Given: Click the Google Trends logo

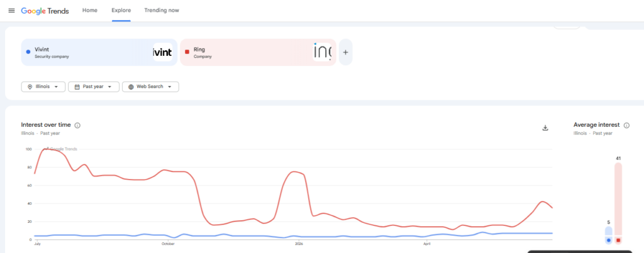Looking at the screenshot, I should click(45, 11).
